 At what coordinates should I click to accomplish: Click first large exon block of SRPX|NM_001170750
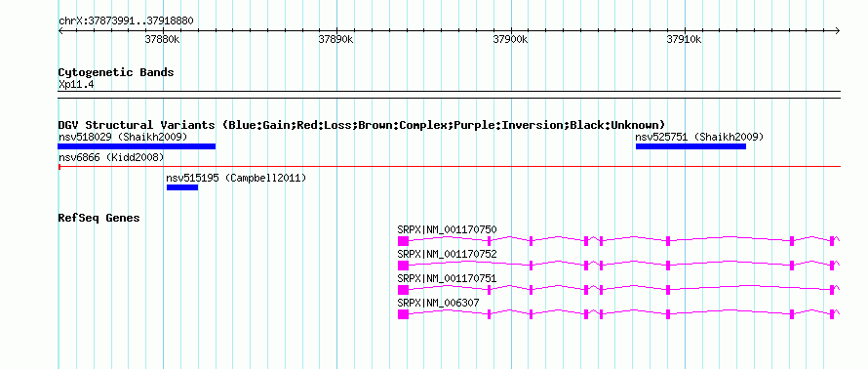[403, 240]
